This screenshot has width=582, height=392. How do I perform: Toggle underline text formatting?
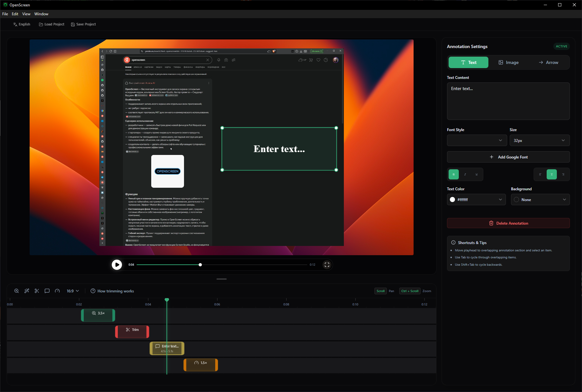click(477, 174)
